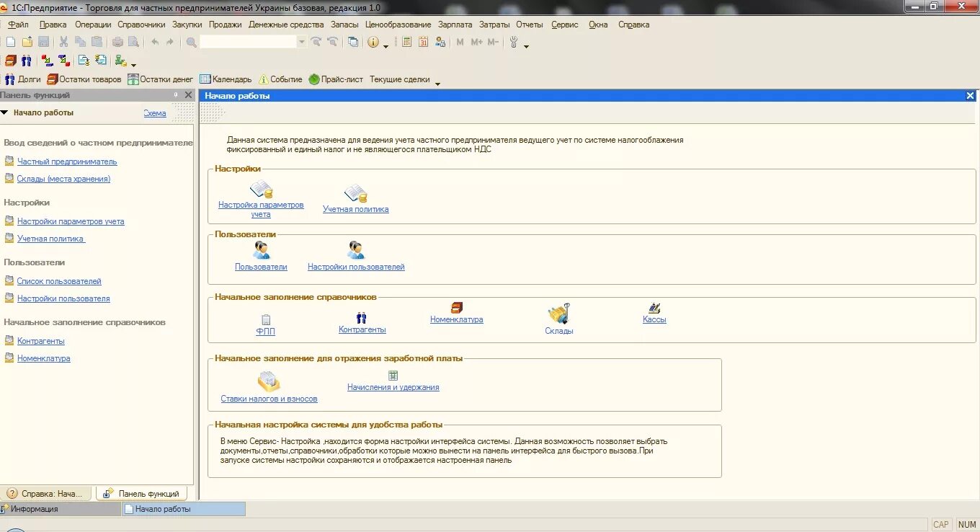The width and height of the screenshot is (980, 532).
Task: Click the Кассы cash register icon
Action: click(654, 308)
